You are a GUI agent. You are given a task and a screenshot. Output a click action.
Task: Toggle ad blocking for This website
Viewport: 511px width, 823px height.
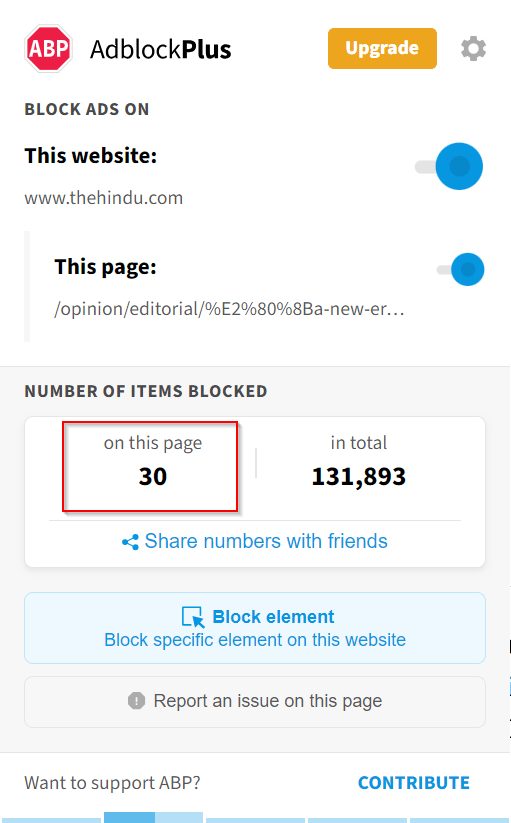coord(449,166)
